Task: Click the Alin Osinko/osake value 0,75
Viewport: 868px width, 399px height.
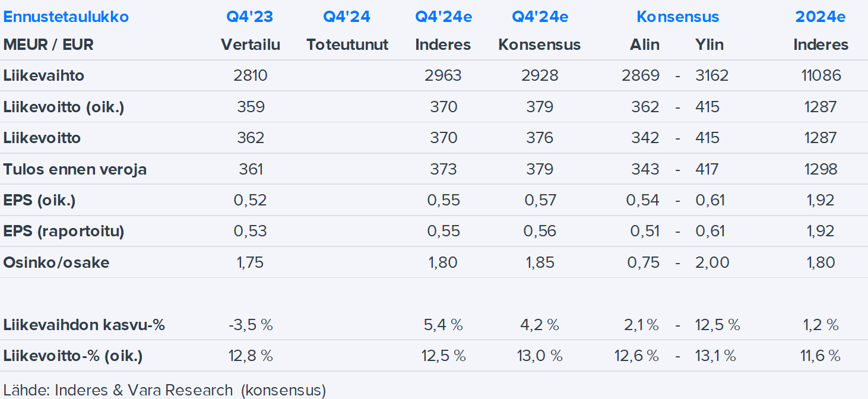Action: click(643, 262)
